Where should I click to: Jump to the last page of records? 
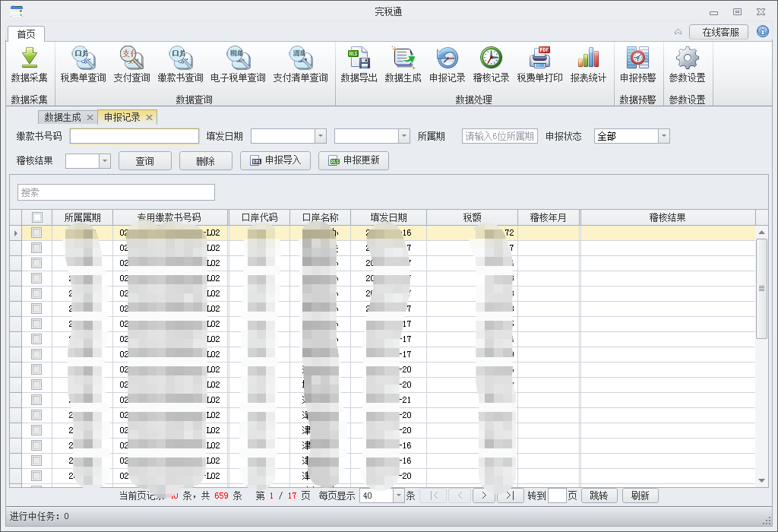coord(510,496)
